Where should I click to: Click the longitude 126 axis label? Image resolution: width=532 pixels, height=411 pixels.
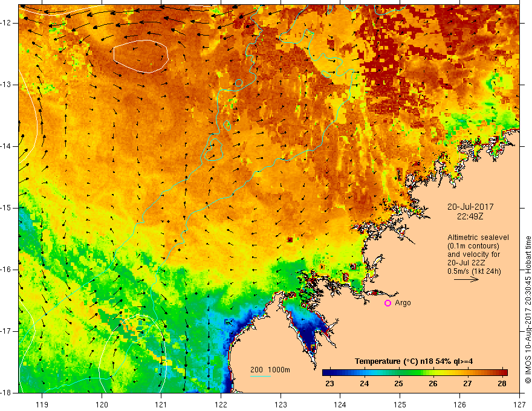(459, 404)
